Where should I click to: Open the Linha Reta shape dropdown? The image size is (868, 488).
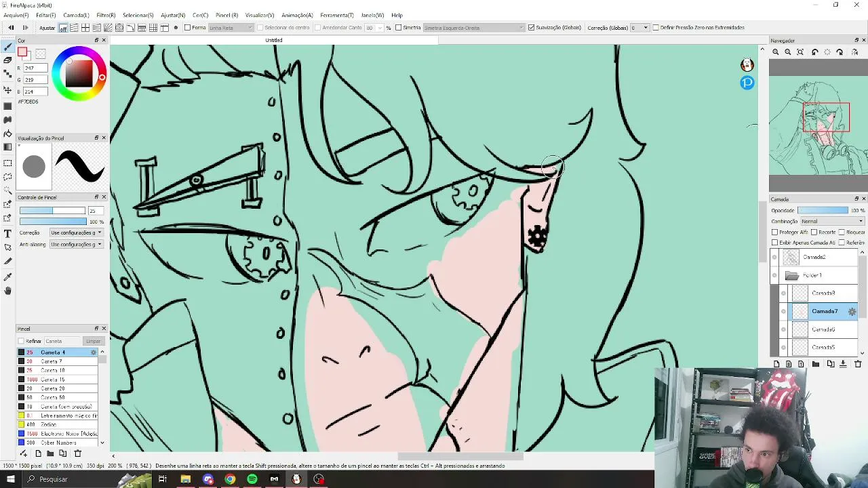click(x=231, y=28)
